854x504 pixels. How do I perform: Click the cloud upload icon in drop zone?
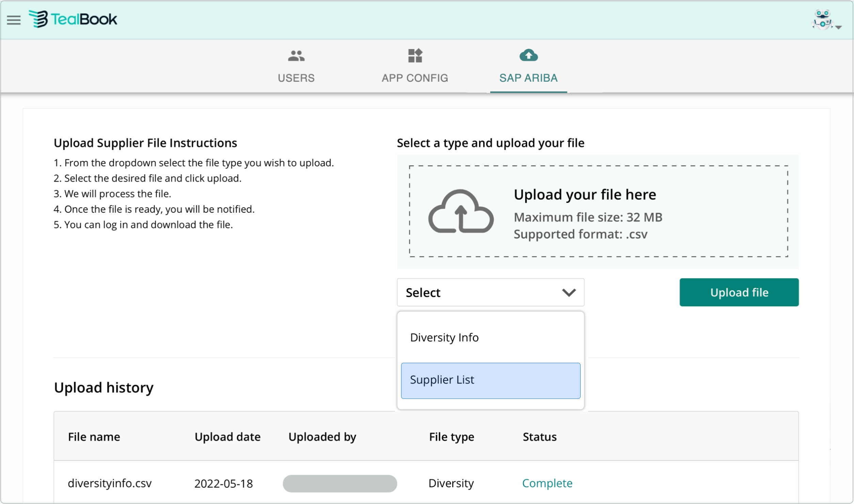[x=461, y=211]
